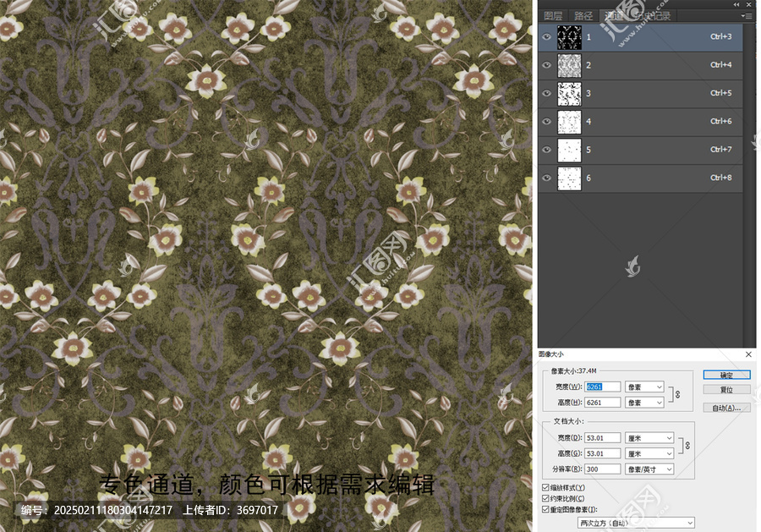The height and width of the screenshot is (532, 761).
Task: Open the 两次立方 (自动) resample dropdown
Action: point(636,523)
